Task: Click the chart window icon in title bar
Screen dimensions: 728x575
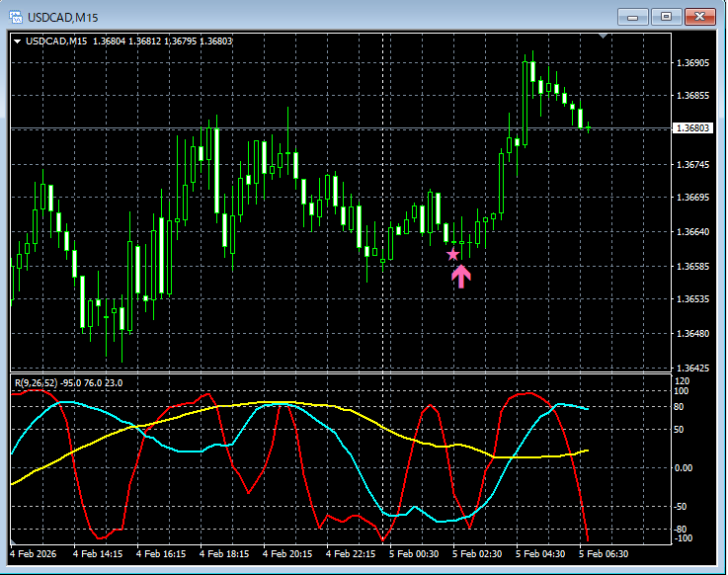Action: coord(16,17)
